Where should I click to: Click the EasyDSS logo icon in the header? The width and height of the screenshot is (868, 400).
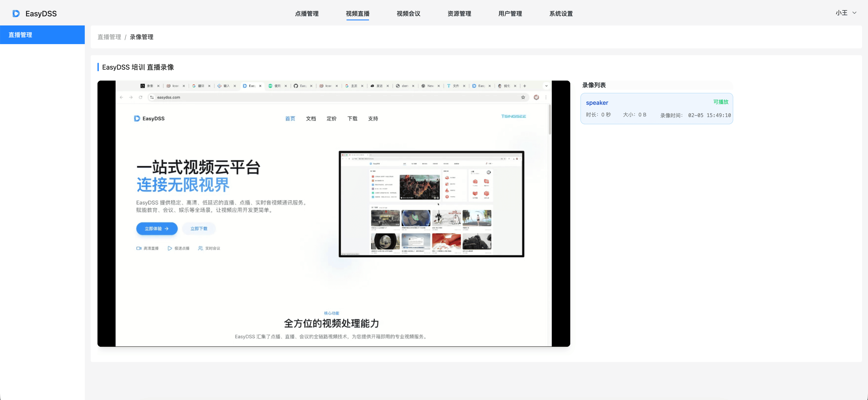pos(16,14)
